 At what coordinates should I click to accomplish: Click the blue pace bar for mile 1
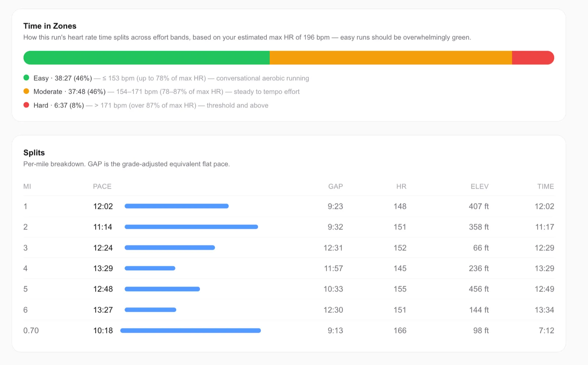(177, 206)
